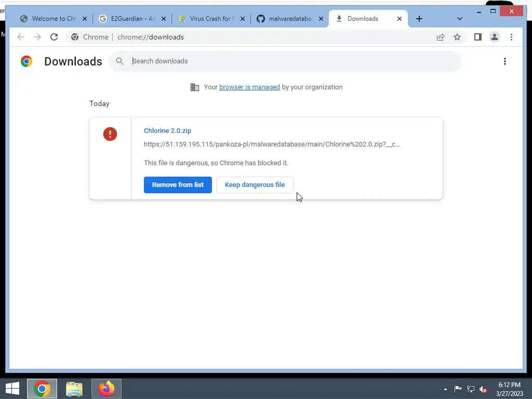
Task: Switch to the Virus Crash tab
Action: [x=210, y=19]
